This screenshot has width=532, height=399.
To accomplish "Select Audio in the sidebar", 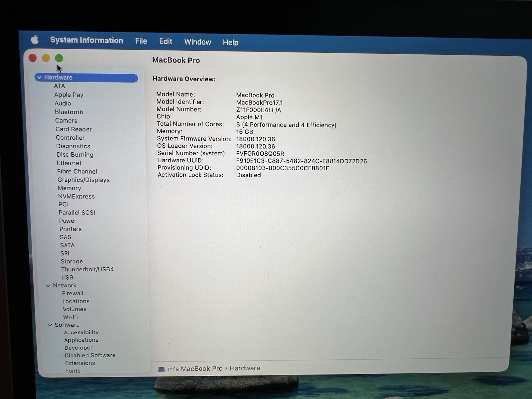I will [x=63, y=103].
